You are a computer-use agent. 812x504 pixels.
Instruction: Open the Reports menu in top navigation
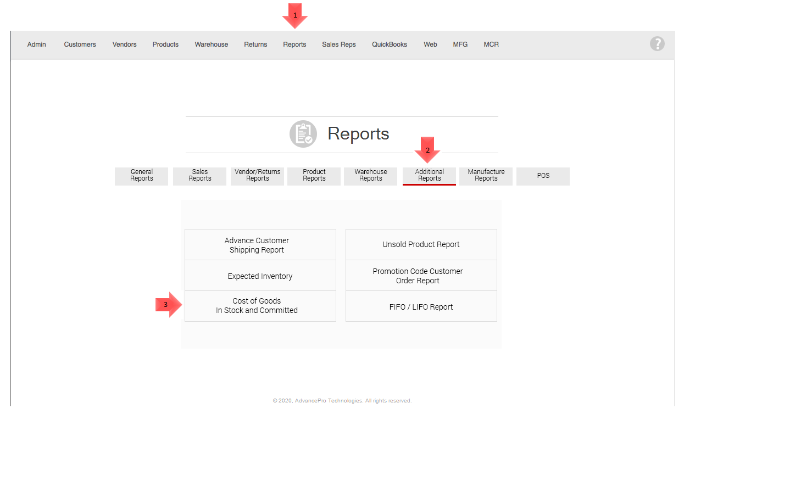tap(294, 44)
